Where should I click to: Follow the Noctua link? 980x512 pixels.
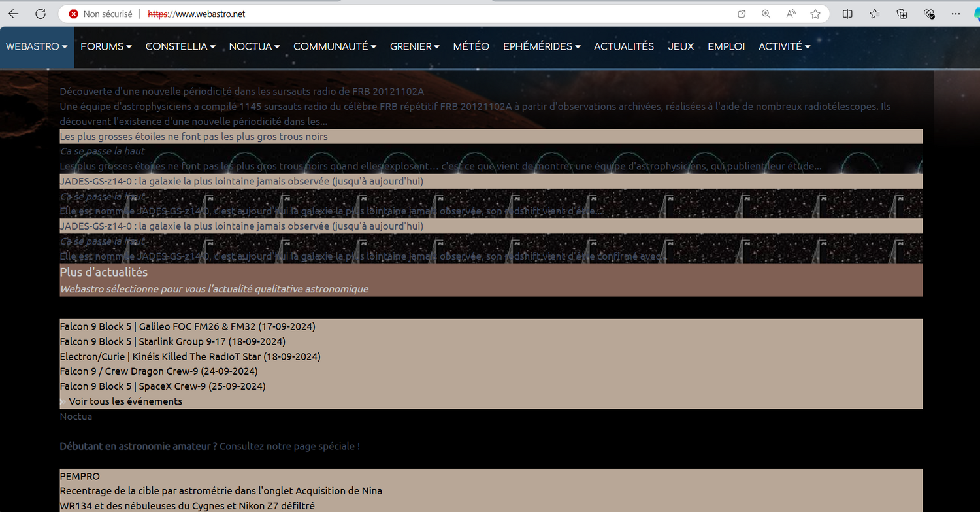(x=76, y=417)
